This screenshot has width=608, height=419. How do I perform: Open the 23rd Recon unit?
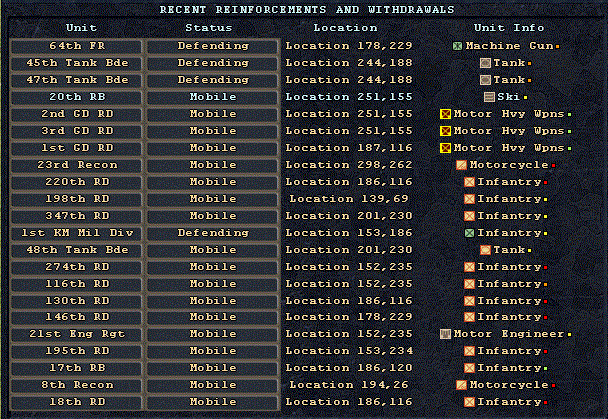point(76,165)
